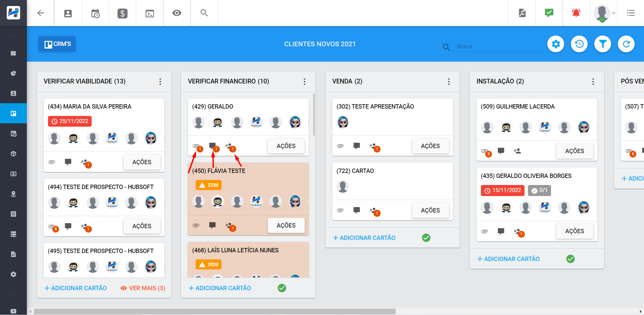This screenshot has width=644, height=315.
Task: Click the 15/11/2022 due date badge
Action: pos(503,190)
